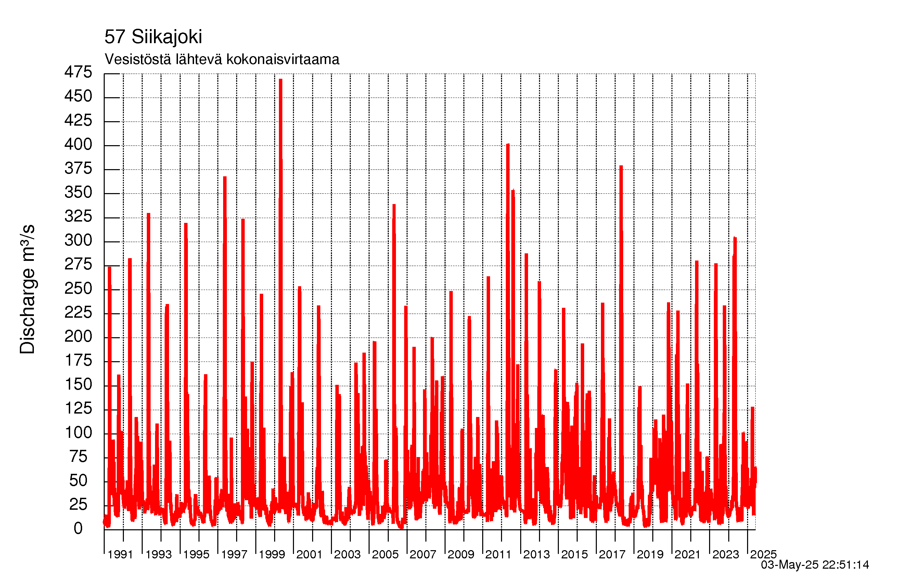Click the y-axis value 375
Screen dimensions: 924x582
pyautogui.click(x=78, y=168)
